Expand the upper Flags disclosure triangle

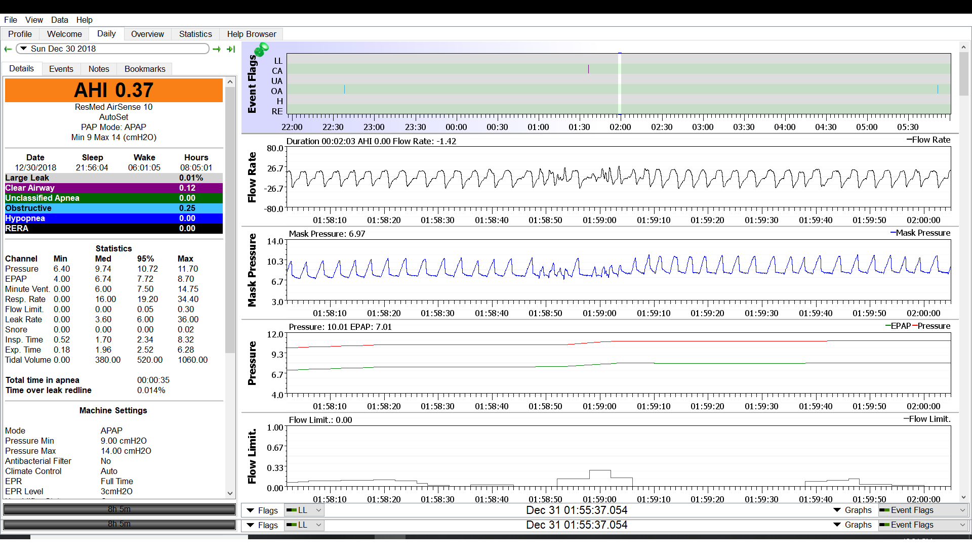click(250, 510)
